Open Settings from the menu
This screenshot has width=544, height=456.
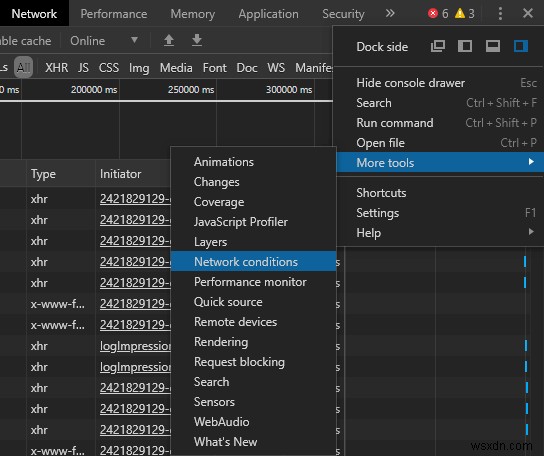click(440, 213)
